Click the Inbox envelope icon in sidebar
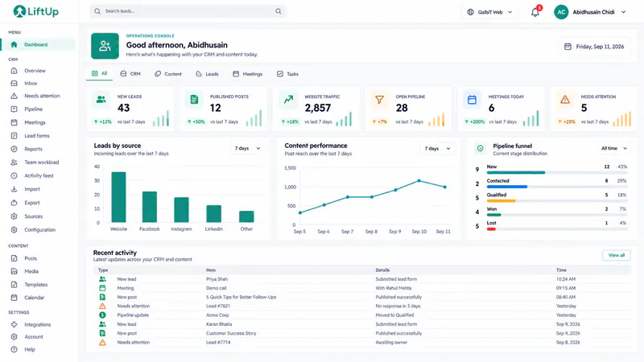The height and width of the screenshot is (362, 644). (x=14, y=84)
